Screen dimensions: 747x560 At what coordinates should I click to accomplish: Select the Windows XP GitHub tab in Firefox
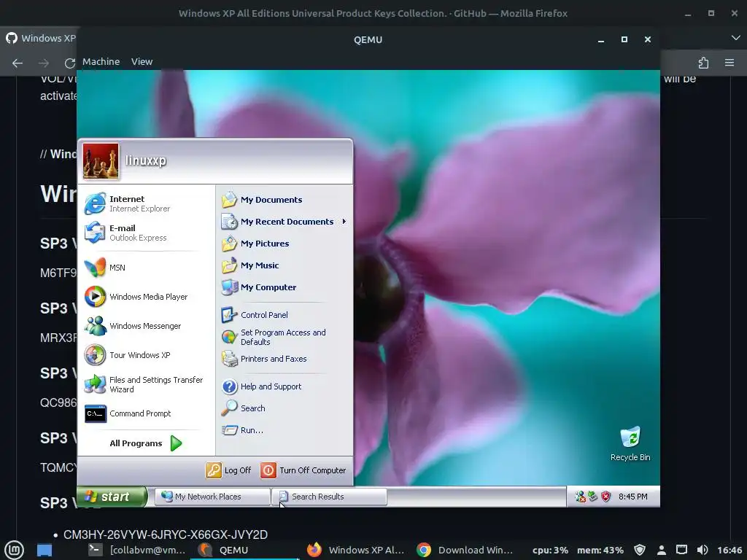coord(41,38)
